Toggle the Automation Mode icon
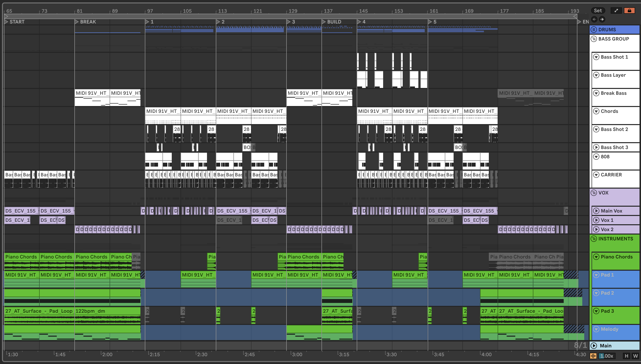 tap(616, 11)
